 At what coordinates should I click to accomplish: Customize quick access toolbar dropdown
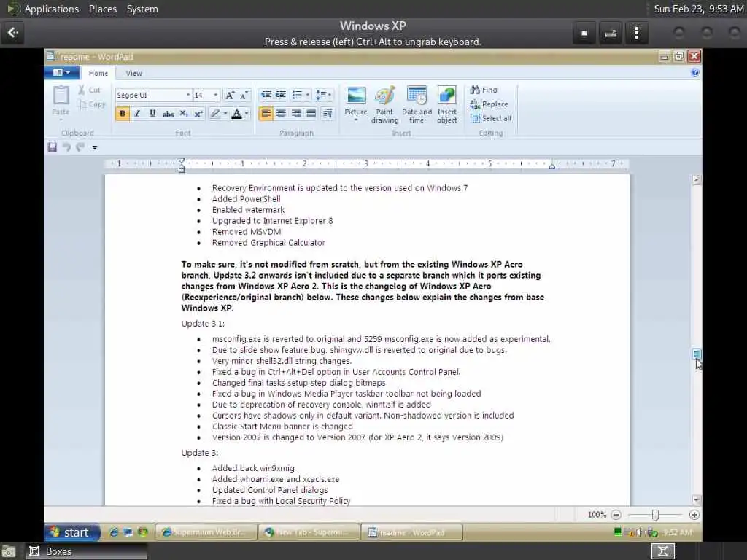coord(95,147)
